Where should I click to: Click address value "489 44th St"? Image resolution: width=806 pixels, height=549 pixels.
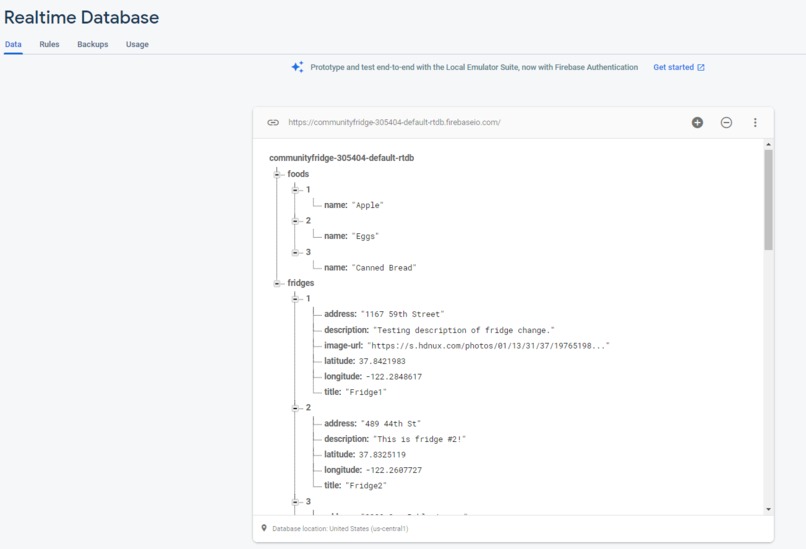tap(391, 424)
